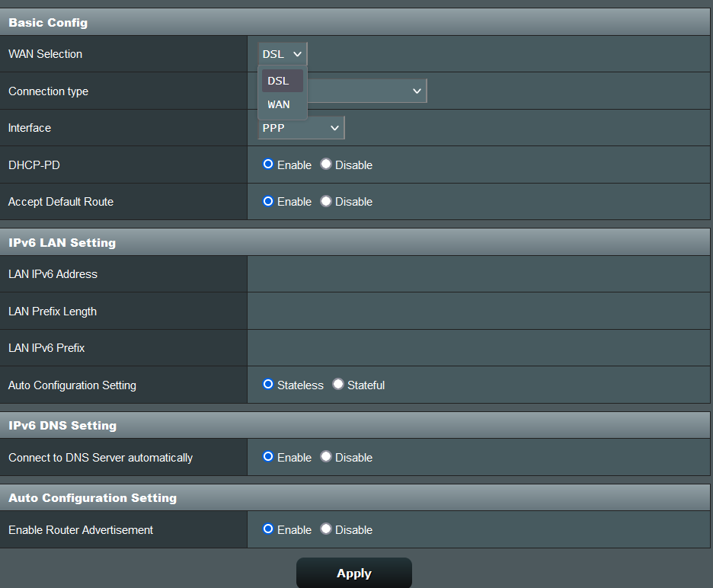Enable DHCP-PD

pyautogui.click(x=268, y=165)
